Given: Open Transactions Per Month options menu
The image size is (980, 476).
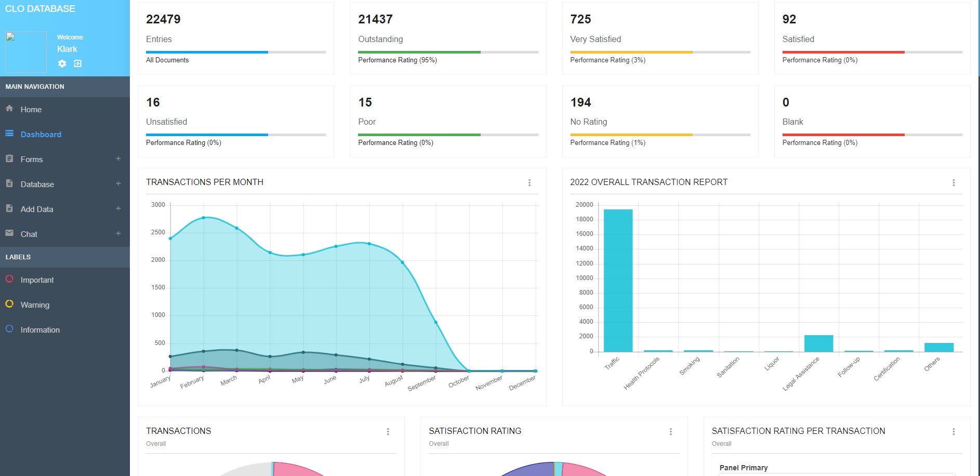Looking at the screenshot, I should (529, 182).
